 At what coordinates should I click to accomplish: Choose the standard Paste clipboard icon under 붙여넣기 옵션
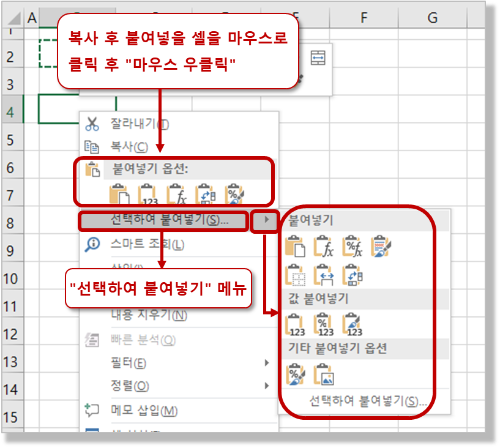(119, 194)
